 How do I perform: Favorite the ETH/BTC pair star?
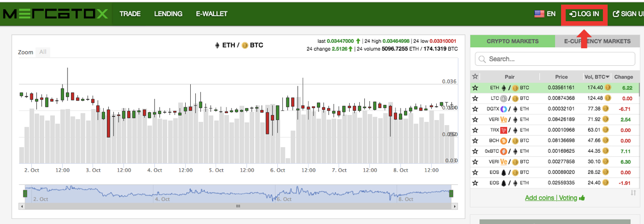point(475,87)
